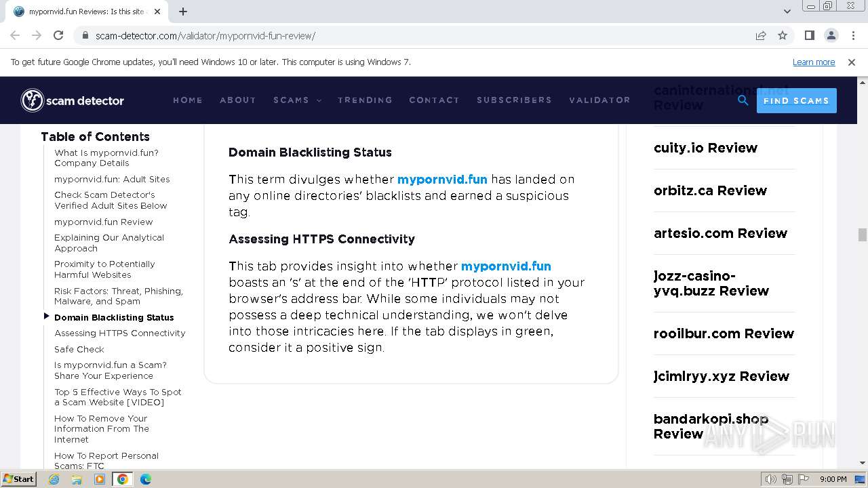Open the rooilbur.com Review link
Viewport: 868px width, 488px height.
tap(724, 333)
